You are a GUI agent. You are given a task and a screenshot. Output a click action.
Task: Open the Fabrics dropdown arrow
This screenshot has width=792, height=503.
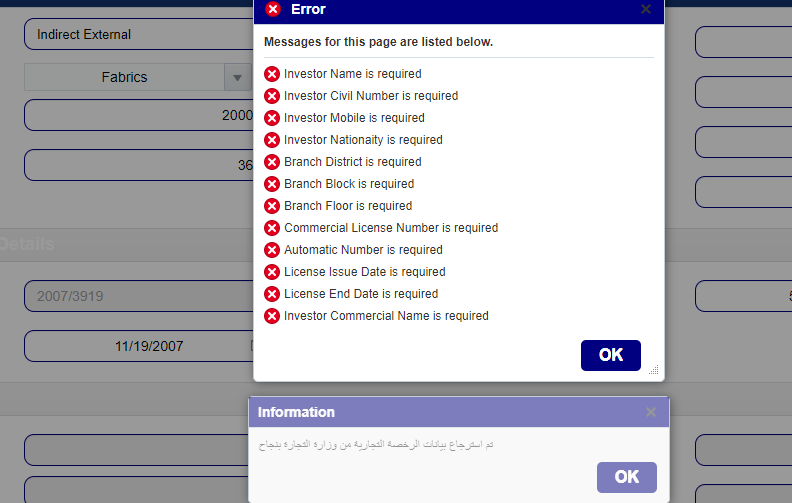point(237,77)
